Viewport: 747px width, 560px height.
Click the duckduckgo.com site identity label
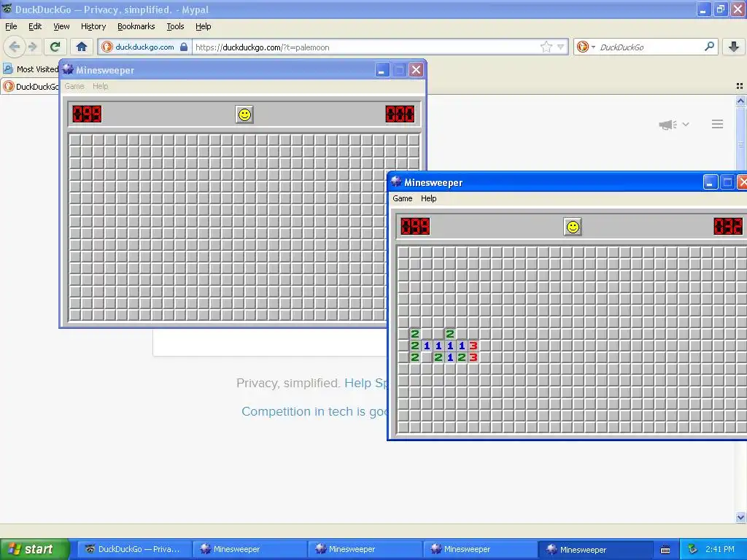(x=144, y=47)
